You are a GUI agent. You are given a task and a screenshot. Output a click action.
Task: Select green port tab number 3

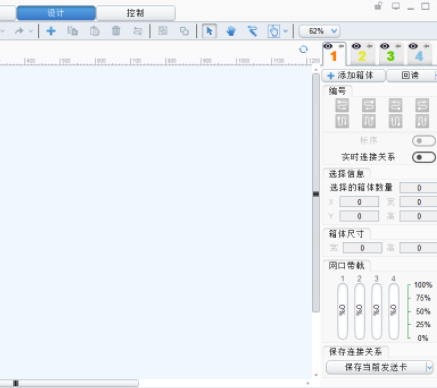point(390,56)
